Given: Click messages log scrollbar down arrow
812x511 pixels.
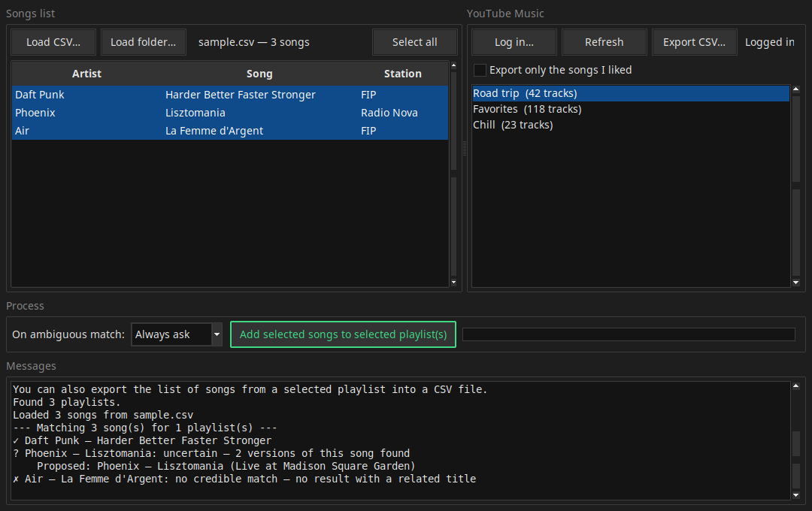Looking at the screenshot, I should coord(796,495).
